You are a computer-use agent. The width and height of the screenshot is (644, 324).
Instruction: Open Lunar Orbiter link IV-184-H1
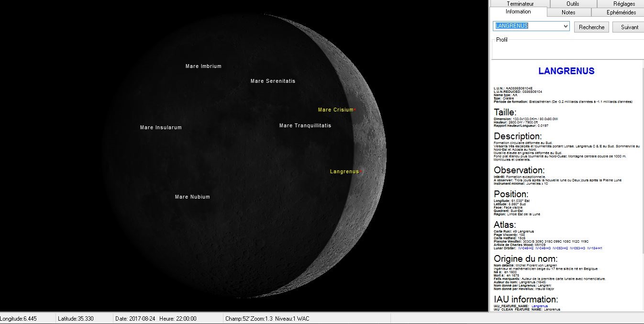tap(595, 248)
